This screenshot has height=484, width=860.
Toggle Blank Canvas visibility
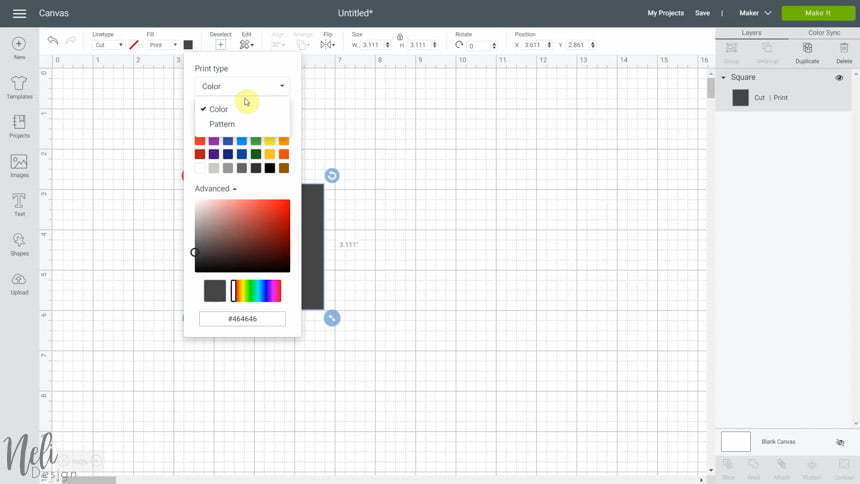click(x=840, y=441)
